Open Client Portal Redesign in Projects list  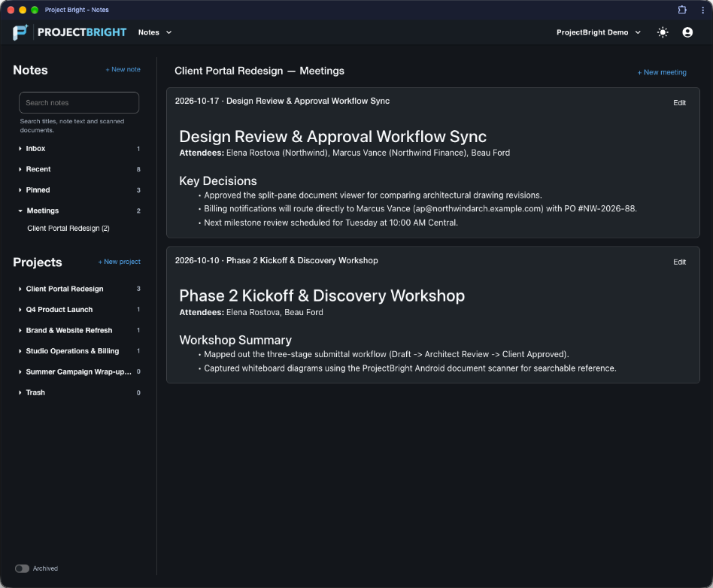coord(65,289)
